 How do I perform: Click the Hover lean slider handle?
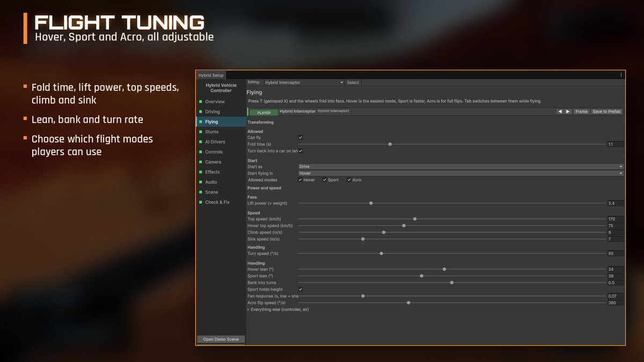pos(444,269)
